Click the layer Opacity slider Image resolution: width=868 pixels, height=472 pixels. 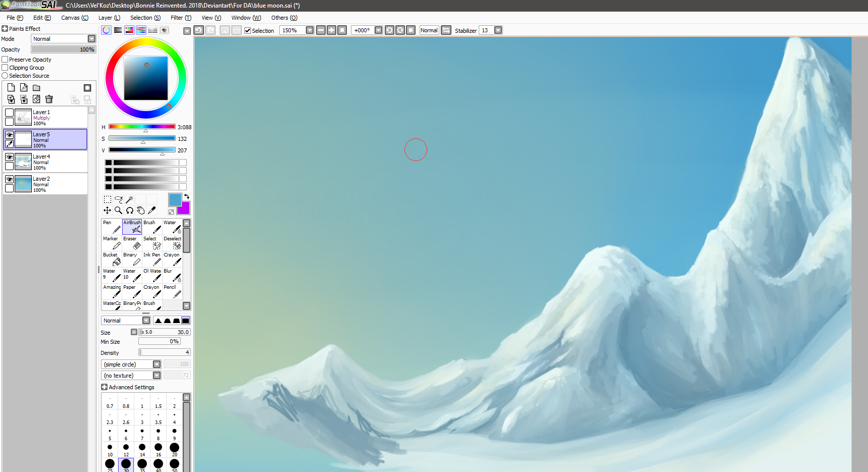point(63,49)
